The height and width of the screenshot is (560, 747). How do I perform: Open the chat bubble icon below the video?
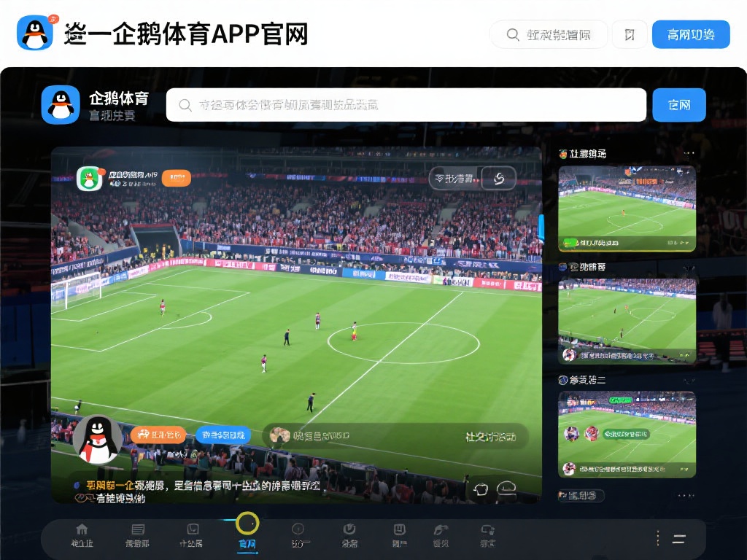480,490
